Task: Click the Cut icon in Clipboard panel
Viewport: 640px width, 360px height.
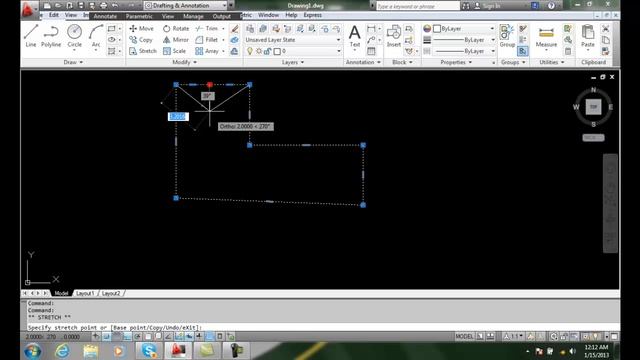Action: [x=606, y=29]
